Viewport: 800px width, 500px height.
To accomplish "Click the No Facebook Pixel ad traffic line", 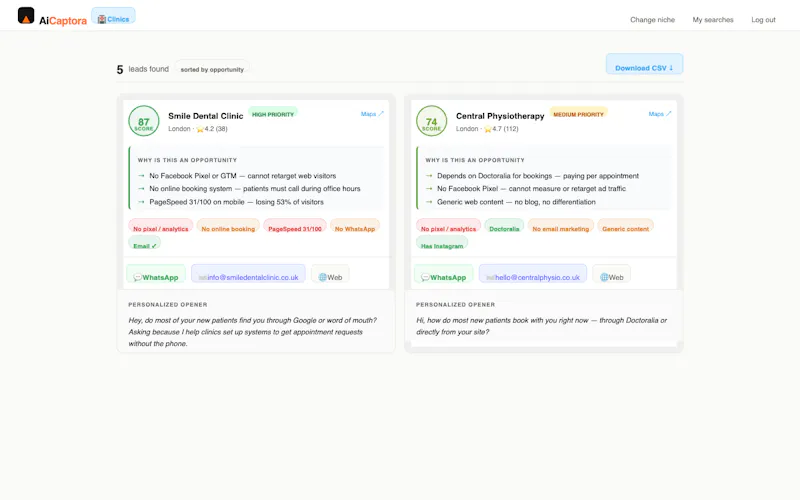I will tap(531, 188).
